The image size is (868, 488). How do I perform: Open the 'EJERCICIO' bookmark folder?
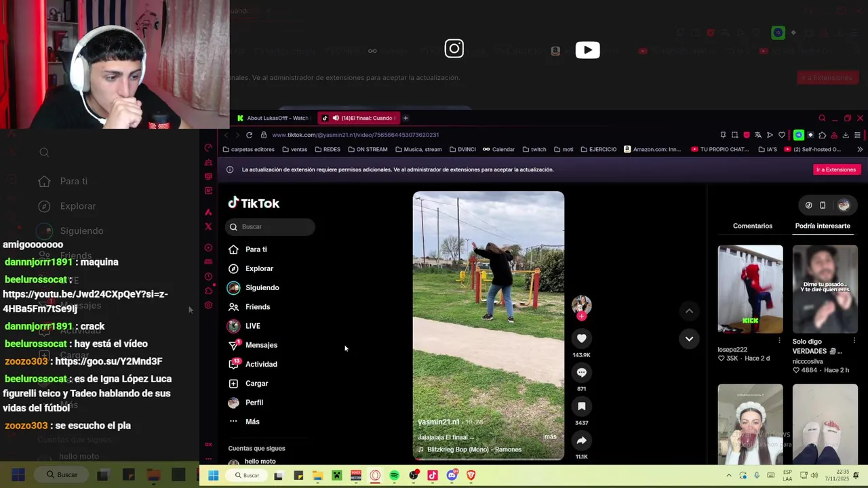(x=599, y=150)
